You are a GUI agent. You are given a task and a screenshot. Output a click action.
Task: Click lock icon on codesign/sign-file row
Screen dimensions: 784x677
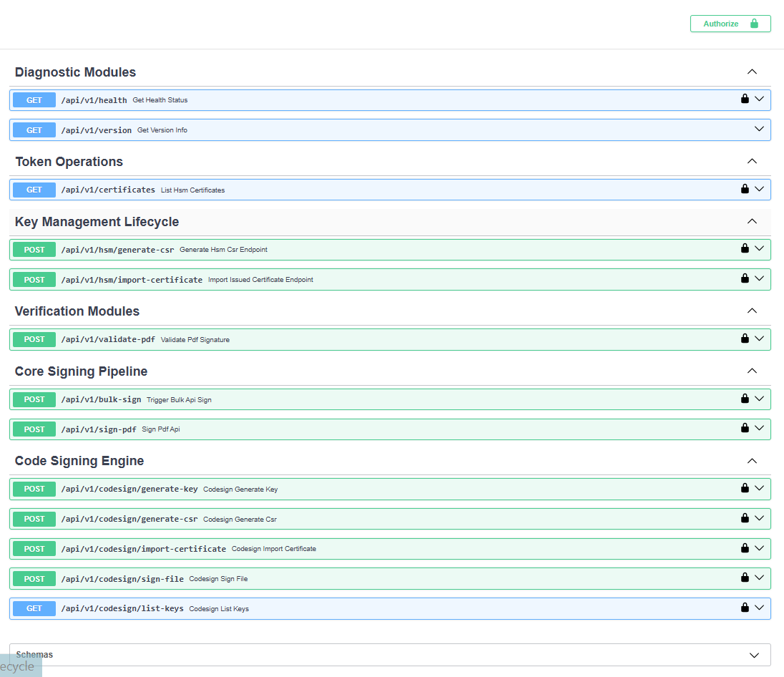(745, 578)
